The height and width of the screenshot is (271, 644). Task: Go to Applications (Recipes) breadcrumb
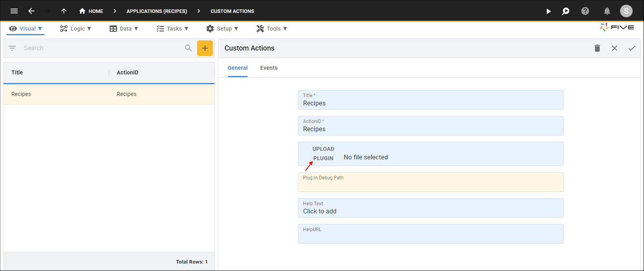pos(156,11)
